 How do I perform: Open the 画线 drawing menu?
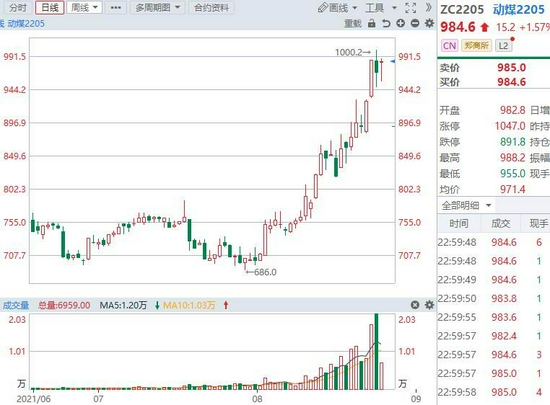pyautogui.click(x=337, y=8)
